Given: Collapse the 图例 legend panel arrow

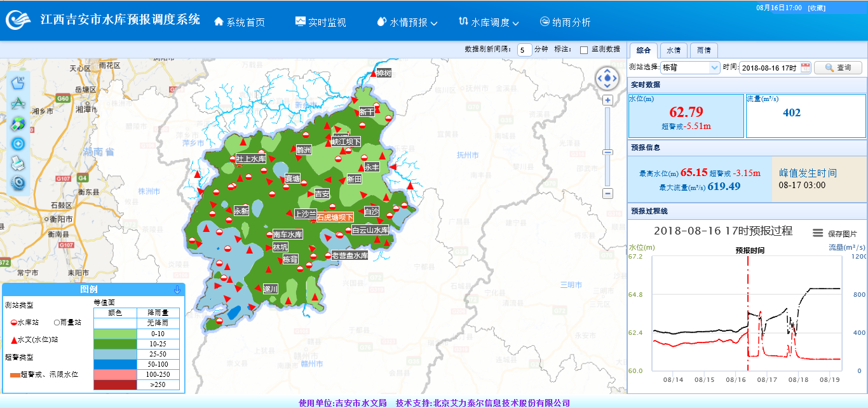Looking at the screenshot, I should click(x=177, y=290).
